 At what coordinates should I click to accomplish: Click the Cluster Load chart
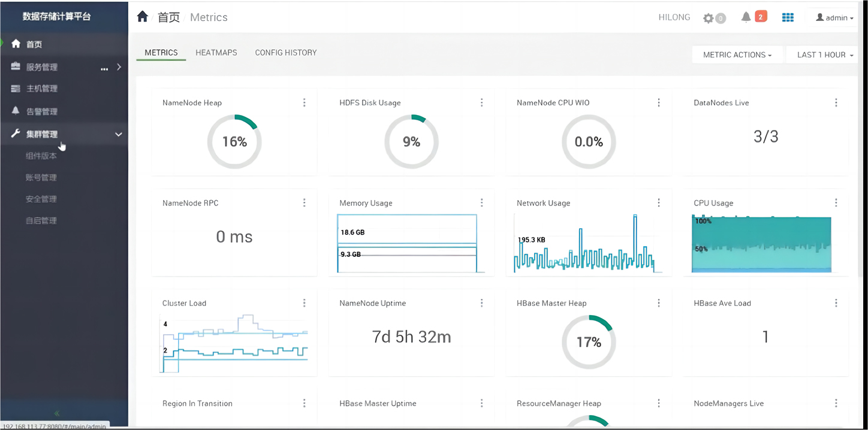coord(234,343)
